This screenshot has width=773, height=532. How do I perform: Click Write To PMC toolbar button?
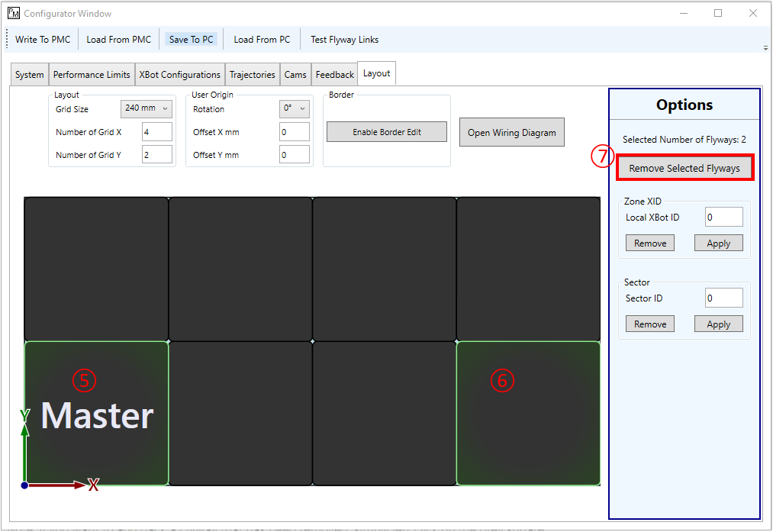click(43, 40)
